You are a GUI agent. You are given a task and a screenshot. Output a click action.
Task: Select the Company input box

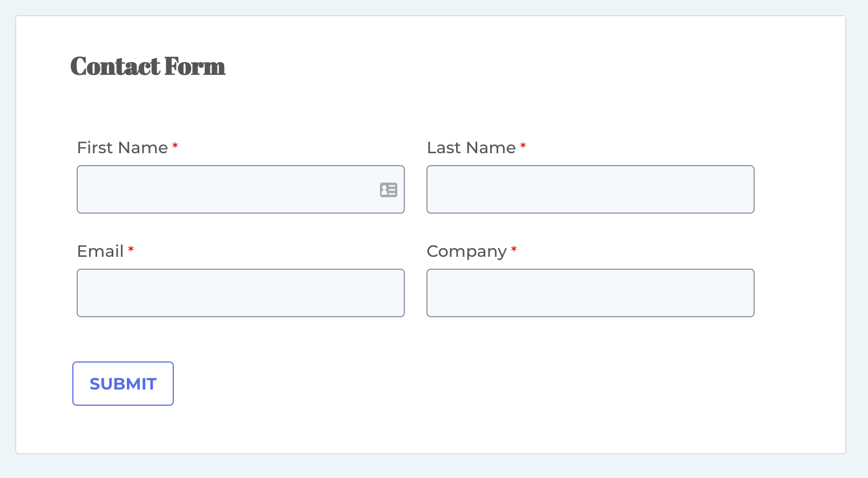(591, 293)
